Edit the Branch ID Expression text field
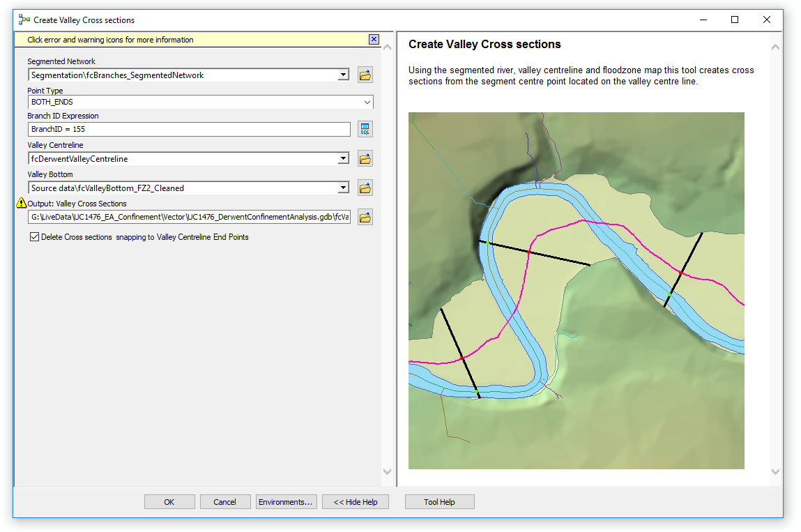The image size is (801, 532). pos(188,129)
